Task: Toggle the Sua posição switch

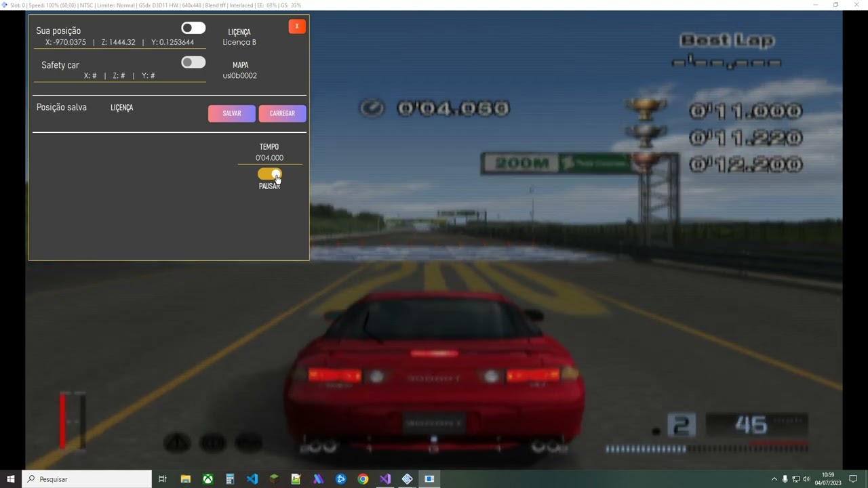Action: (x=193, y=28)
